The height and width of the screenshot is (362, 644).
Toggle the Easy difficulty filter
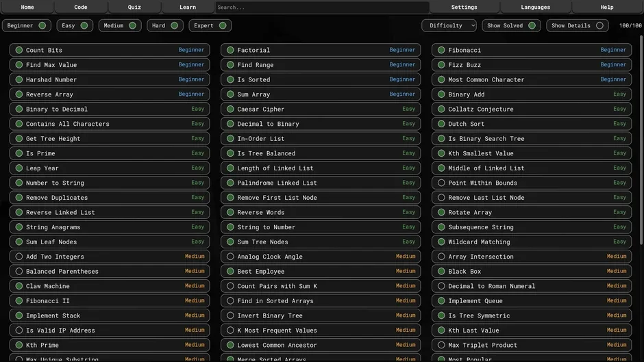click(x=75, y=25)
